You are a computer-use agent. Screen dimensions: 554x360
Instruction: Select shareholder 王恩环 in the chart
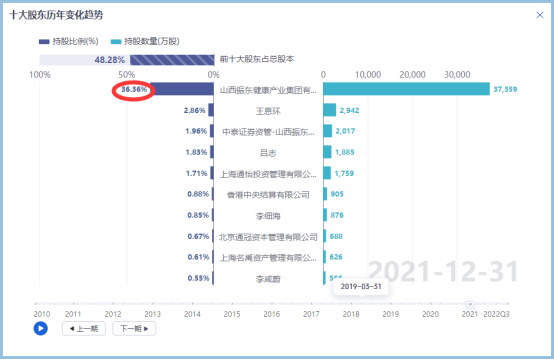[x=268, y=111]
